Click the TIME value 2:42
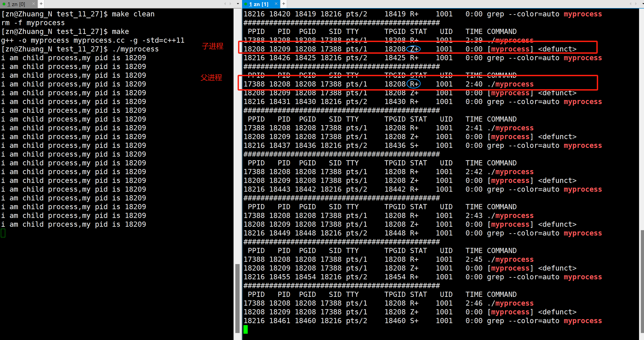Screen dimensions: 644x340 (x=474, y=172)
